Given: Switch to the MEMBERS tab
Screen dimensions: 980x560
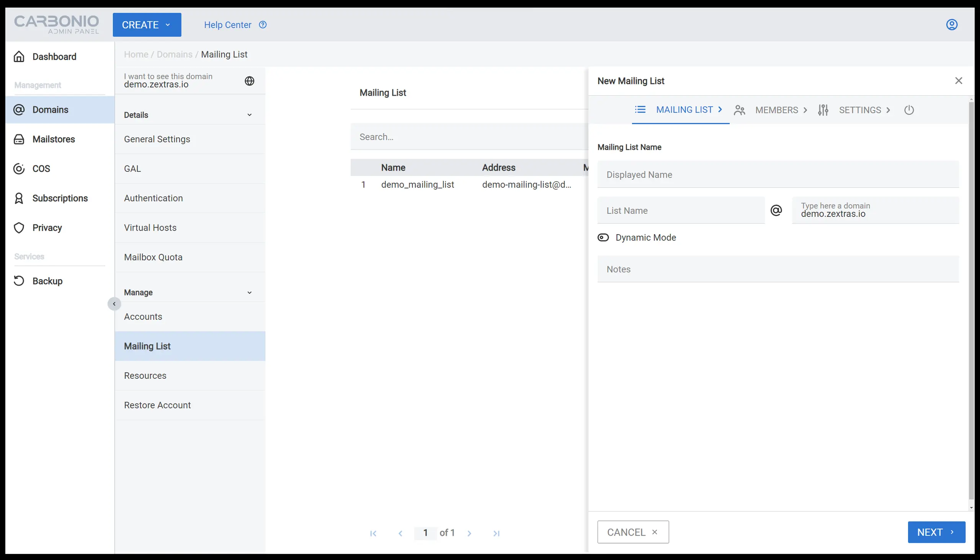Looking at the screenshot, I should pyautogui.click(x=776, y=109).
